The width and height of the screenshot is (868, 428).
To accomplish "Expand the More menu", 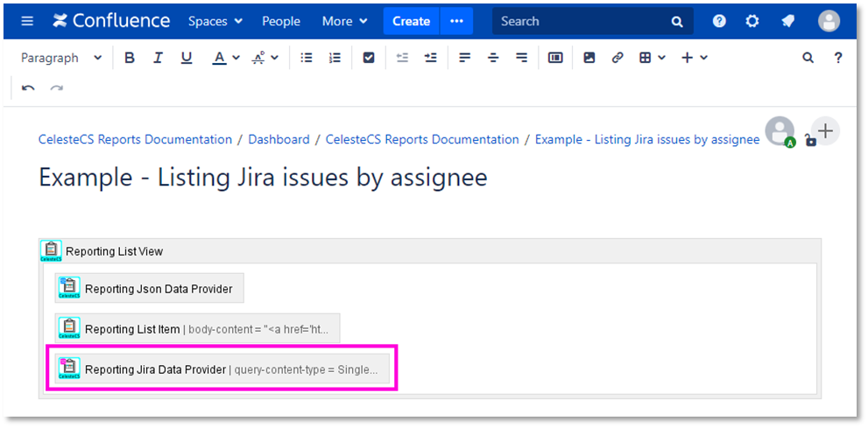I will [x=345, y=21].
